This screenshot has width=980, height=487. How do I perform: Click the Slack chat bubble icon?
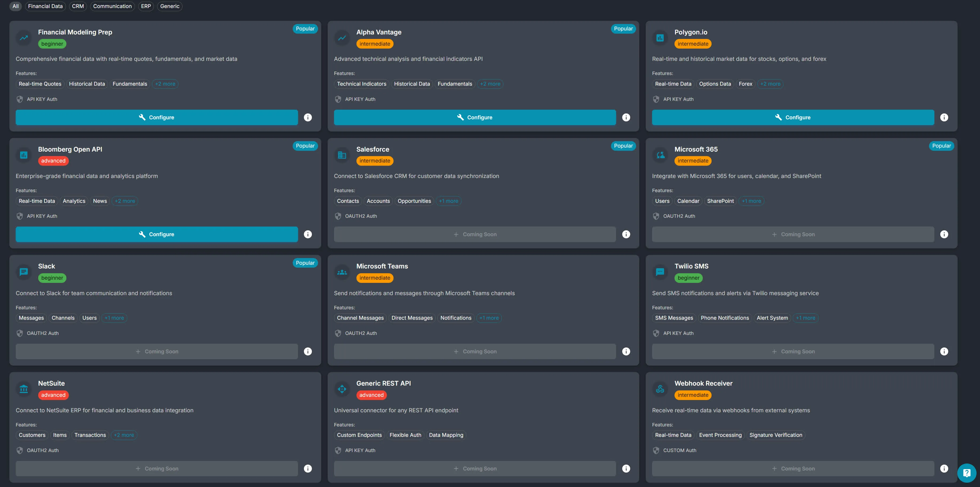pyautogui.click(x=23, y=272)
